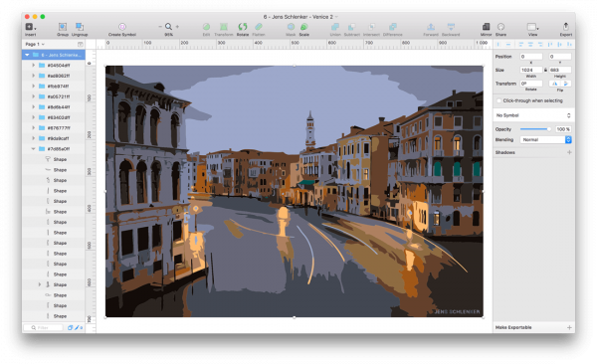Viewport: 597px width, 364px height.
Task: Click the Mask icon
Action: [x=291, y=27]
